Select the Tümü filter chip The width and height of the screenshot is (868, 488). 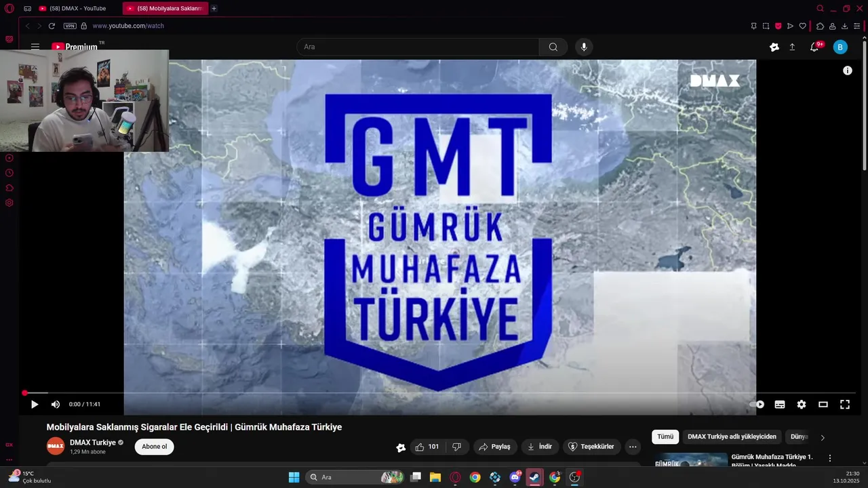(x=665, y=437)
